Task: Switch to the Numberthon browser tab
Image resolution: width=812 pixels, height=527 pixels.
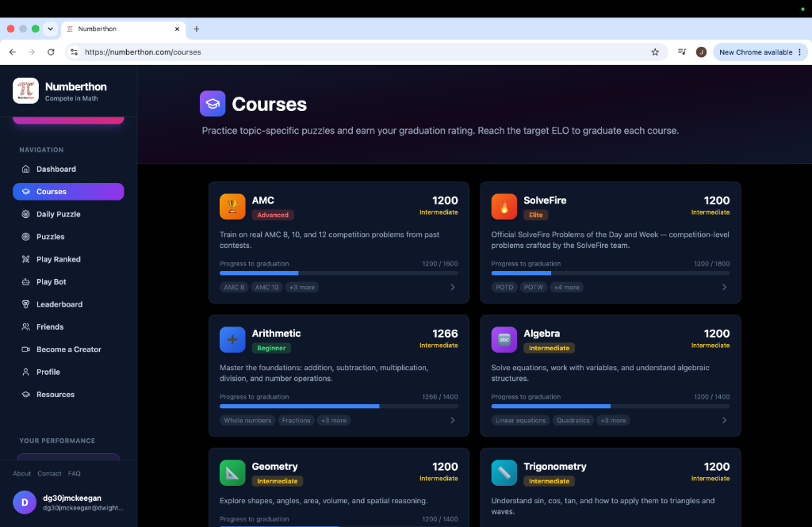Action: (123, 29)
